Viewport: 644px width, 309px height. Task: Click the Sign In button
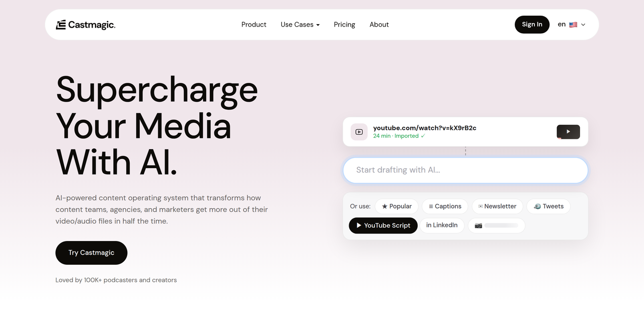click(532, 25)
